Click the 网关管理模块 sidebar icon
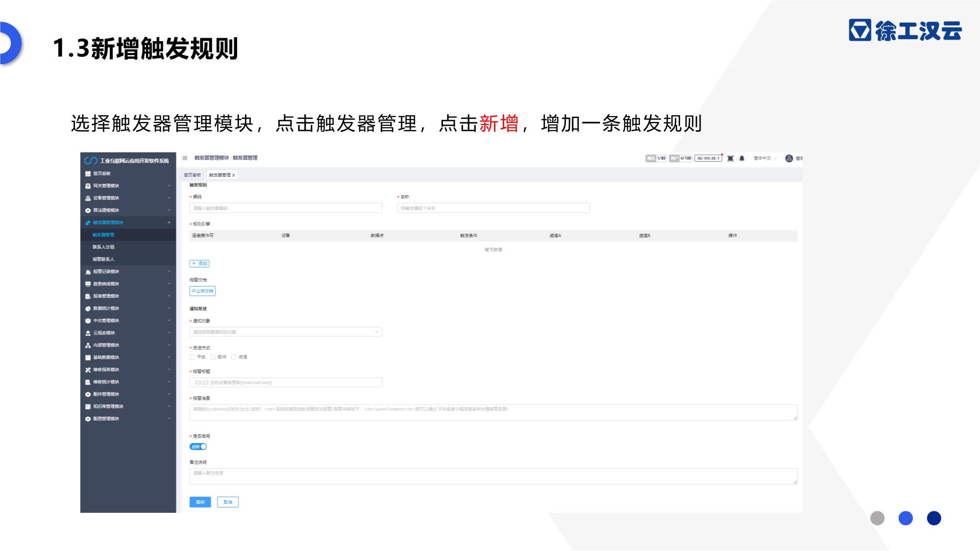This screenshot has height=551, width=980. [88, 186]
